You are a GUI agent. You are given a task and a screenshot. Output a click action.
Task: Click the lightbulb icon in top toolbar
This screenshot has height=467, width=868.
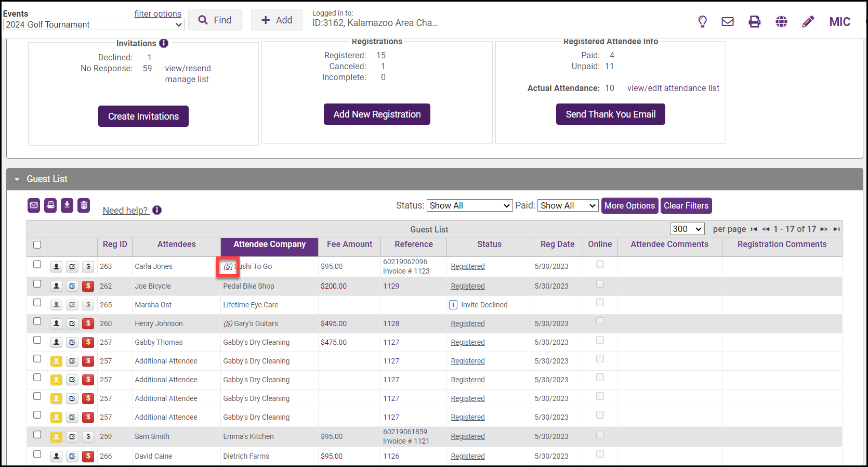click(702, 21)
